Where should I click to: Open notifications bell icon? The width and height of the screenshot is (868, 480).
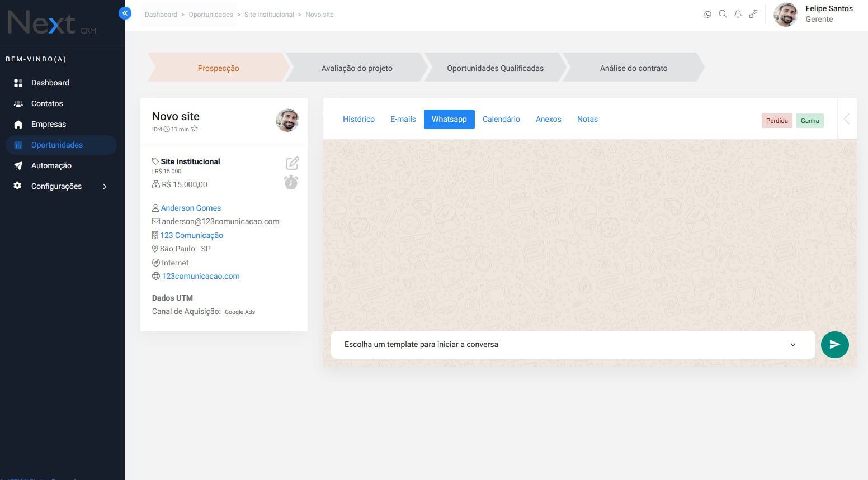738,14
